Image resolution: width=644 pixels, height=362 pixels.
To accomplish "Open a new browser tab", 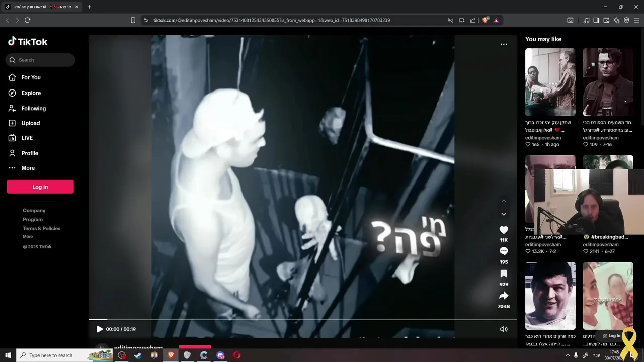I will pos(89,7).
